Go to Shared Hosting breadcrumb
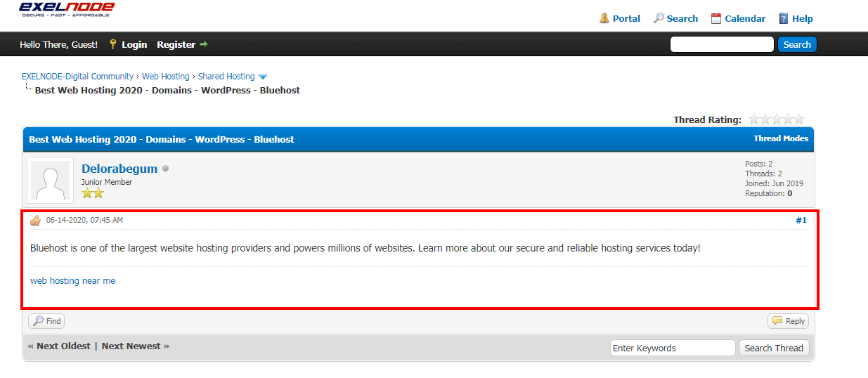Screen dimensions: 868x378 point(226,76)
